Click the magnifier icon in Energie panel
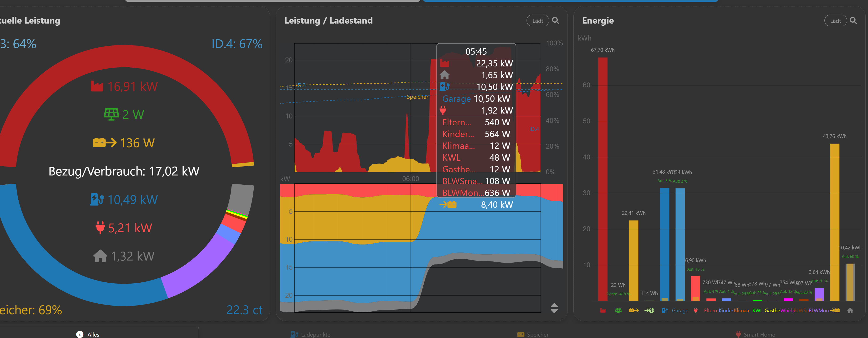The width and height of the screenshot is (868, 338). pyautogui.click(x=853, y=20)
